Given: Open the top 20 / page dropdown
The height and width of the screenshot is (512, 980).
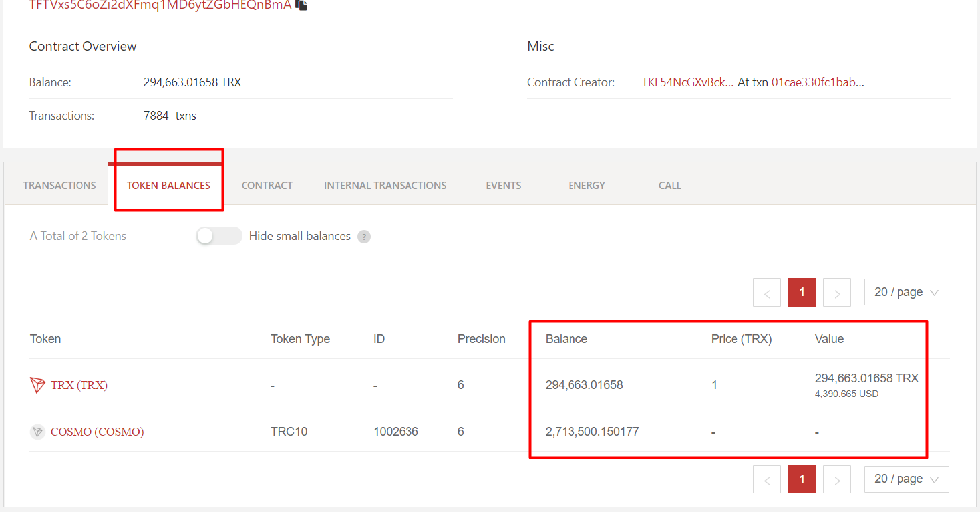Looking at the screenshot, I should (906, 292).
